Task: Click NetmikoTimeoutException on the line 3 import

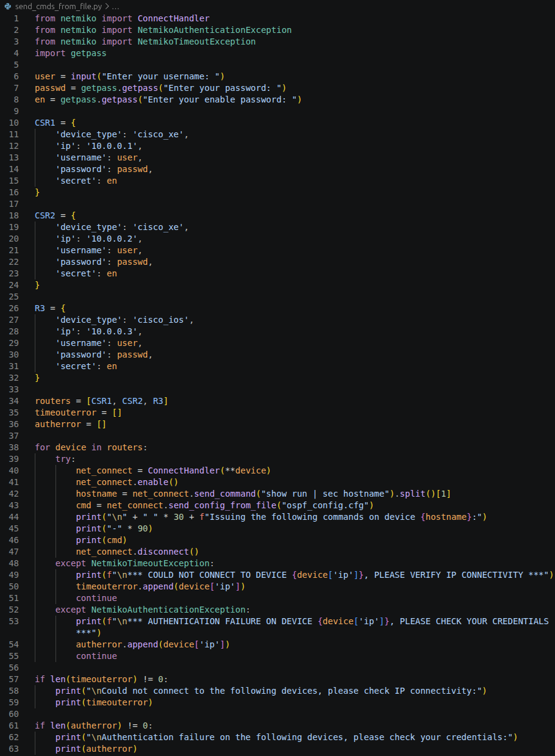Action: tap(196, 41)
